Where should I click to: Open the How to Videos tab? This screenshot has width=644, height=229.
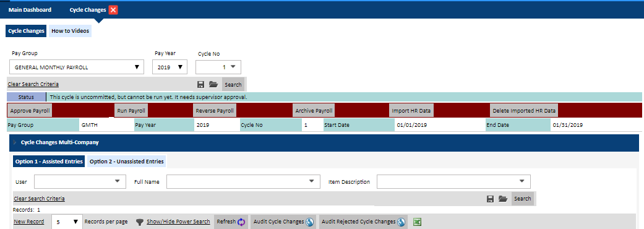point(71,31)
